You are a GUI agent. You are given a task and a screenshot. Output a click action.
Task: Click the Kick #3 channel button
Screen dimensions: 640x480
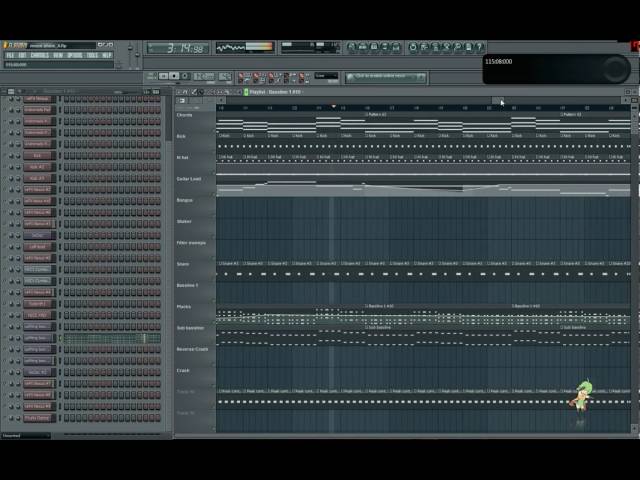(x=38, y=179)
